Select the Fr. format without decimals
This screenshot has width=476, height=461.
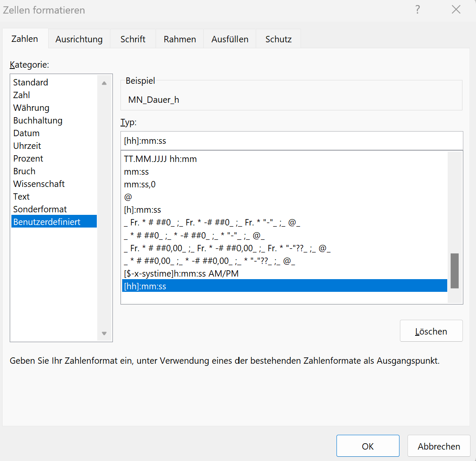pos(285,222)
